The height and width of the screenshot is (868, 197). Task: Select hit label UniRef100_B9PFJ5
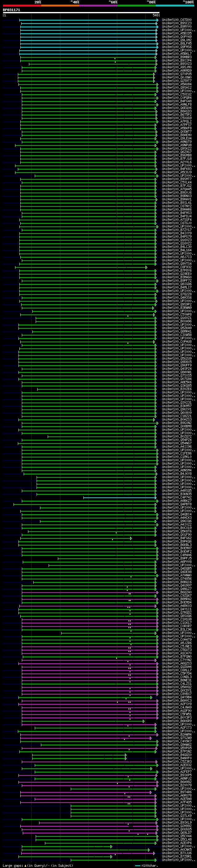point(177,558)
